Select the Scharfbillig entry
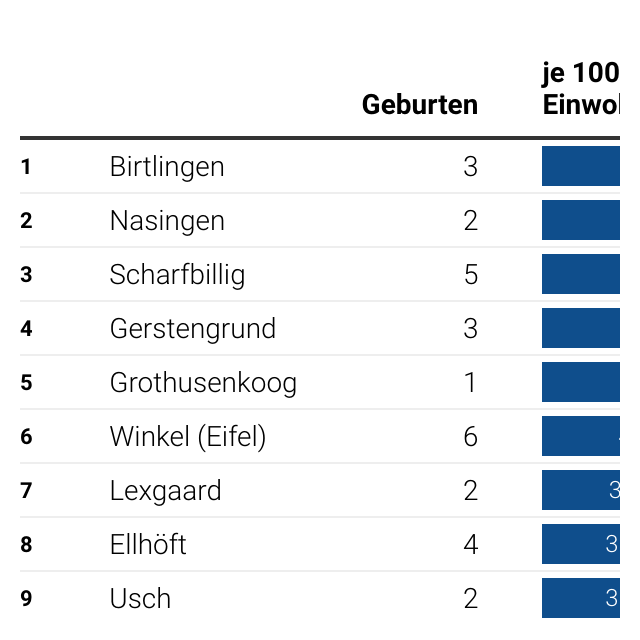 pyautogui.click(x=177, y=275)
